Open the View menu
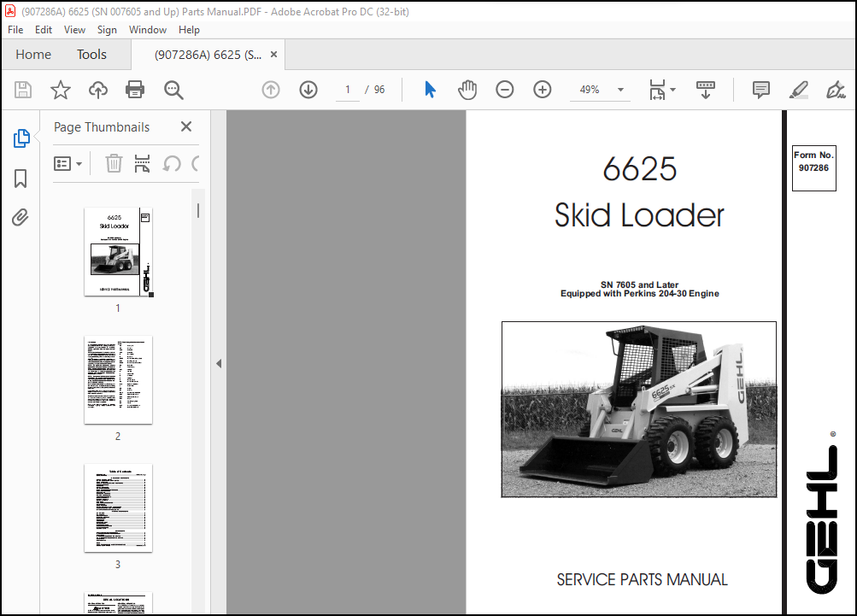Screen dimensions: 857x616 coord(74,30)
